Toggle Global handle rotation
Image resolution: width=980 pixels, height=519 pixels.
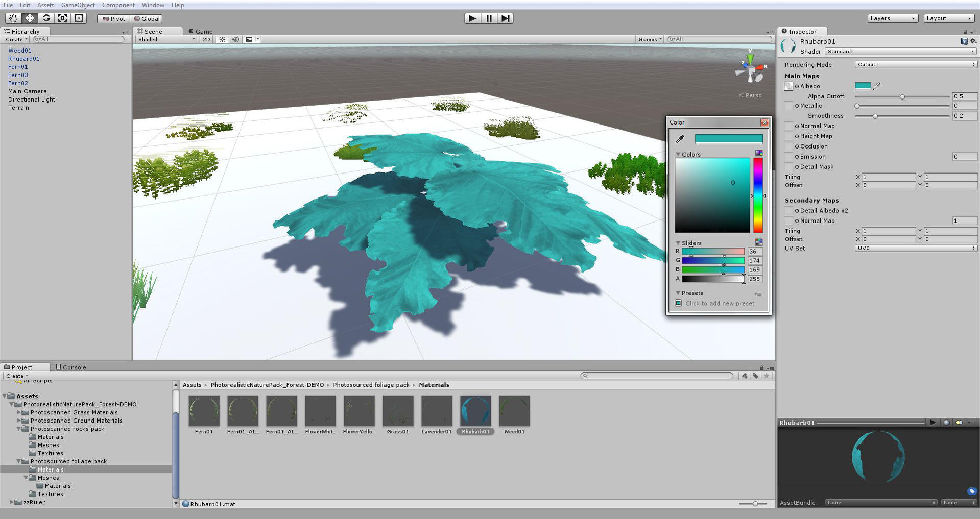click(147, 18)
